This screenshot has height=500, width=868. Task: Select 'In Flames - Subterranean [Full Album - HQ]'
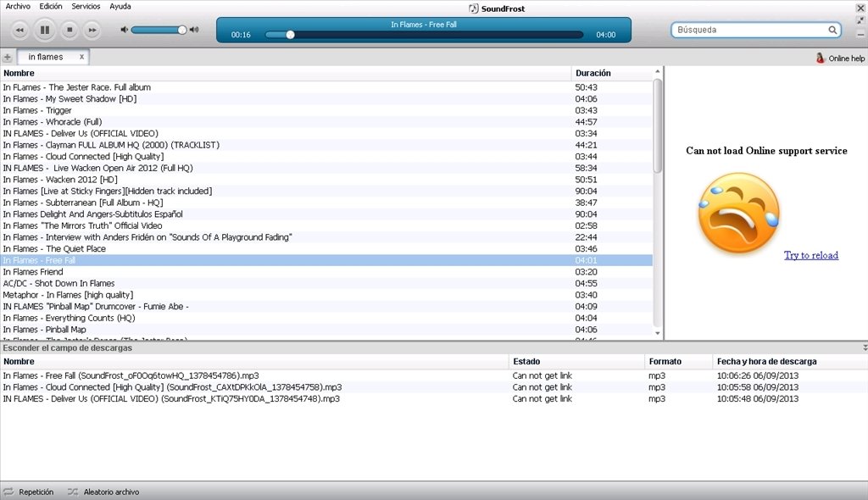326,203
